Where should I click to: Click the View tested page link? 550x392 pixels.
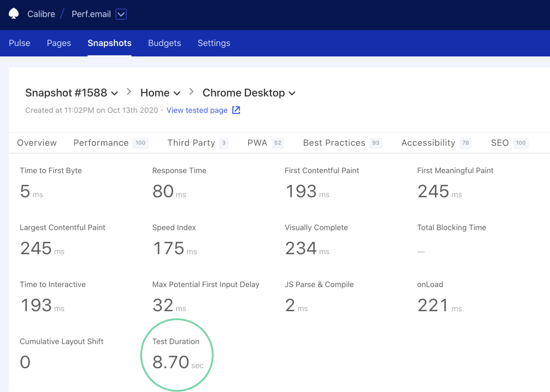pos(197,110)
